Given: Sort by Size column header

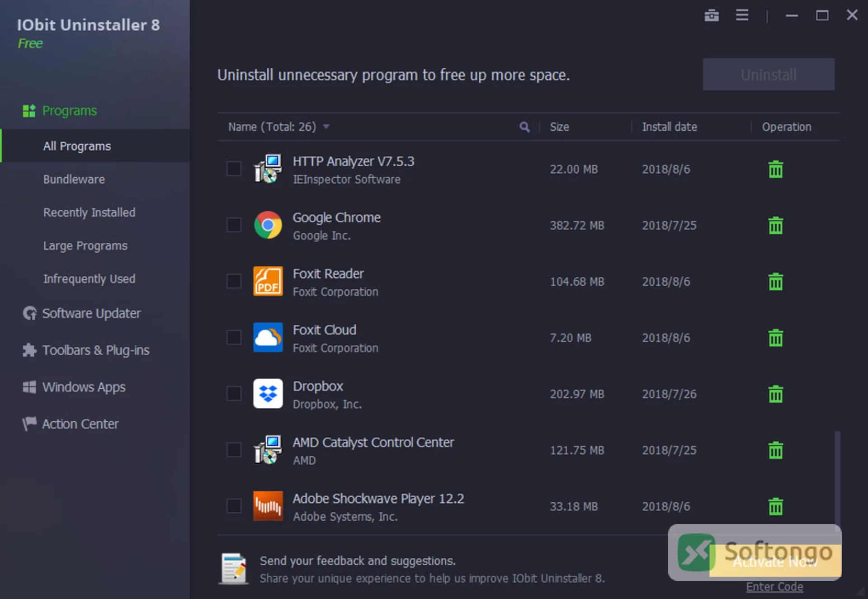Looking at the screenshot, I should (x=559, y=127).
